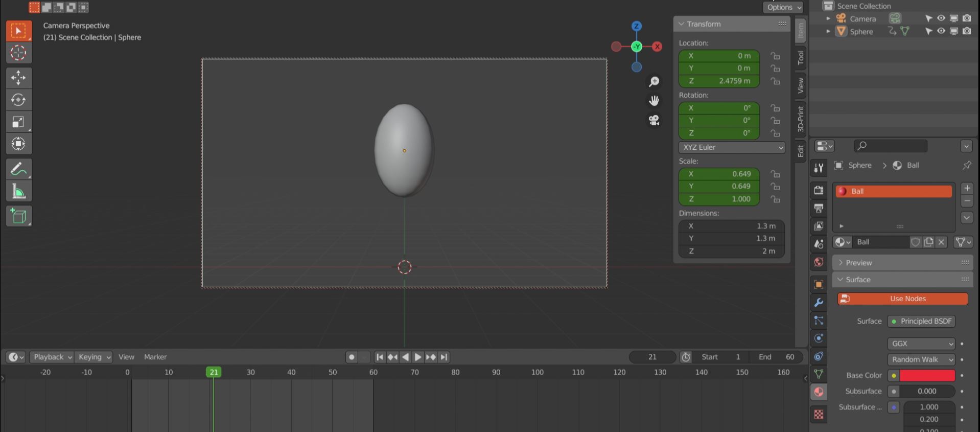Viewport: 980px width, 432px height.
Task: Click the Scale X value field
Action: (719, 174)
